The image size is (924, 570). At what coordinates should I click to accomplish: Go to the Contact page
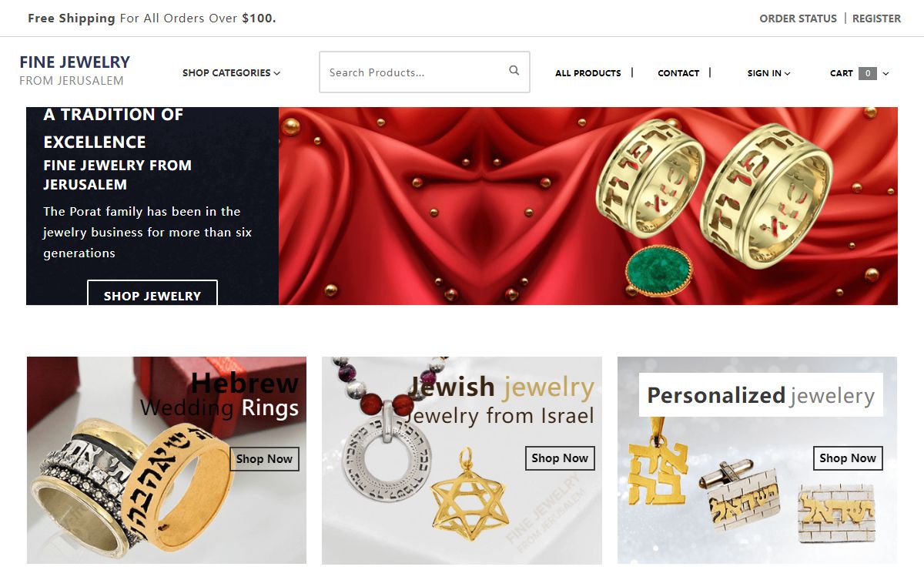pos(678,73)
